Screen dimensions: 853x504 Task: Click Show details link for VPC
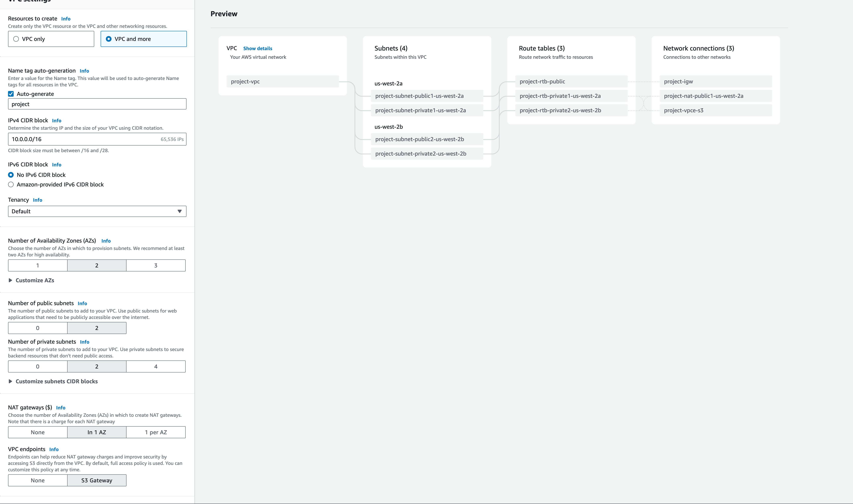click(x=257, y=49)
